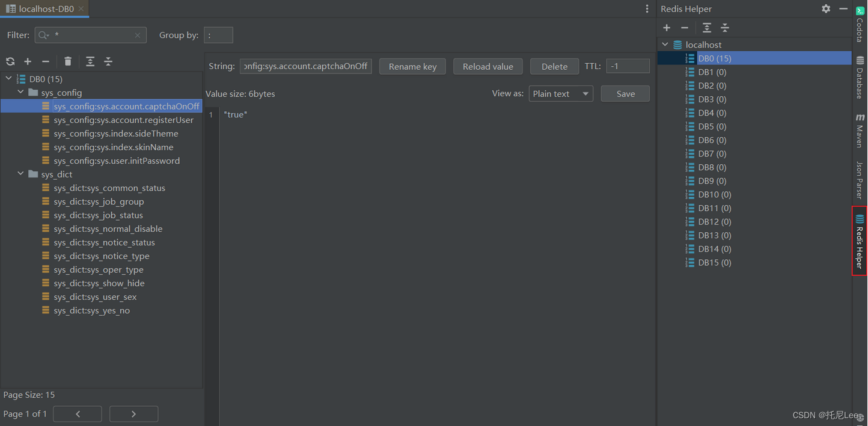This screenshot has height=426, width=868.
Task: Click the TTL value field
Action: coord(628,66)
